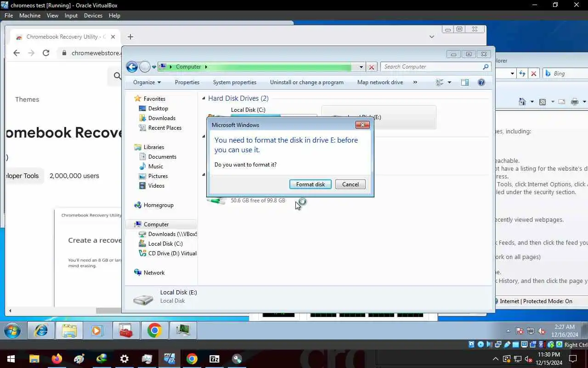
Task: Select Chromebook Recovery Utility Chrome tab
Action: [x=66, y=37]
